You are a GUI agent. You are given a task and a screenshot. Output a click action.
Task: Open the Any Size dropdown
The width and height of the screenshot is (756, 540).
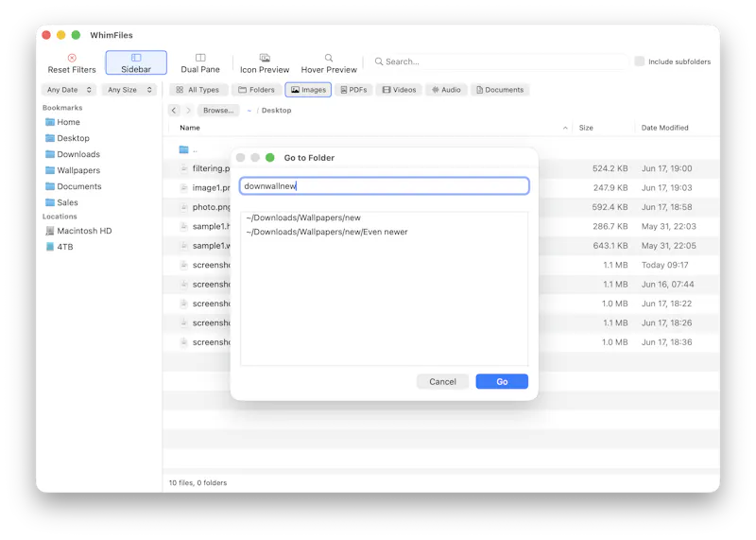129,90
